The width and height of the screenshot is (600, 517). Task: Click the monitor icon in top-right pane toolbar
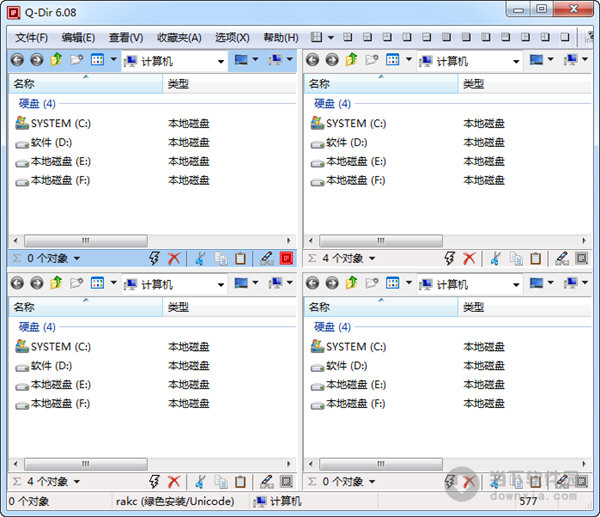pyautogui.click(x=536, y=60)
